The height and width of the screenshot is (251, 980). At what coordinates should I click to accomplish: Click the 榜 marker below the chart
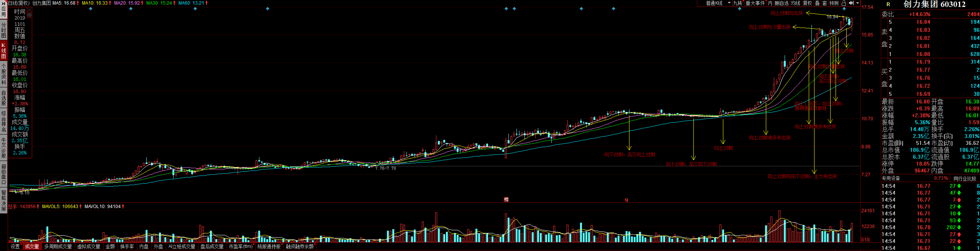click(506, 199)
